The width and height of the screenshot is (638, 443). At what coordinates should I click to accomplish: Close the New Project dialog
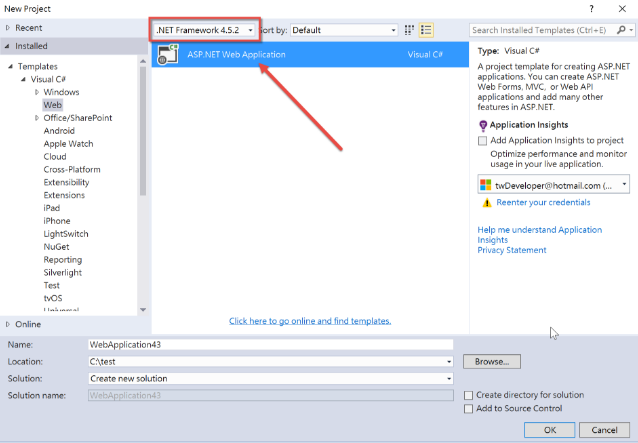click(x=622, y=9)
